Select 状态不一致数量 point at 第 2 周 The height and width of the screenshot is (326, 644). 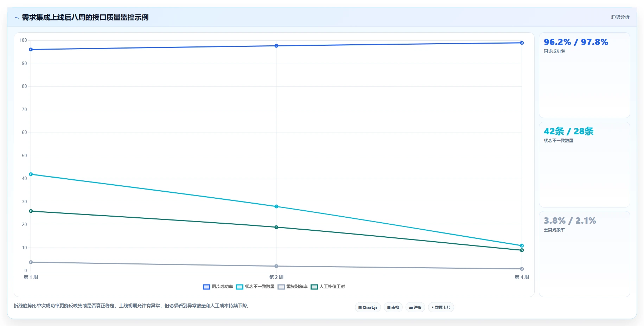(x=276, y=206)
